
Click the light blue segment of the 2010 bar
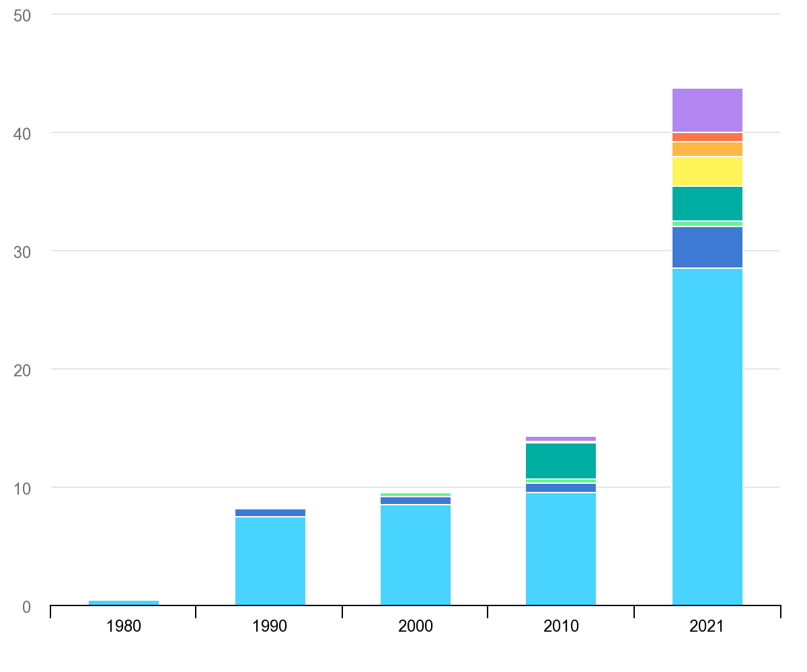(560, 549)
